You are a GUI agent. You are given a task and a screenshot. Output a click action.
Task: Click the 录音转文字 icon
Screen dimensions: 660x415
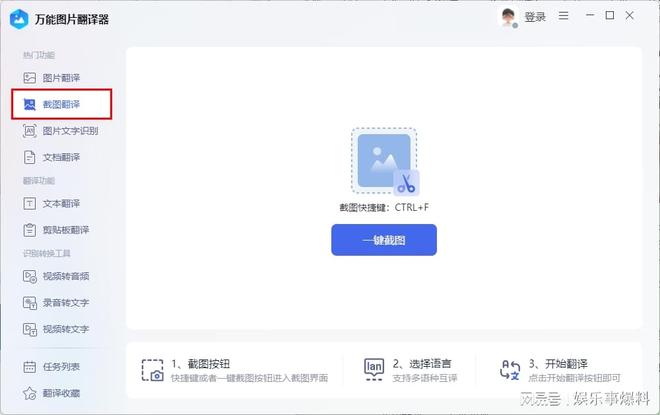coord(29,303)
